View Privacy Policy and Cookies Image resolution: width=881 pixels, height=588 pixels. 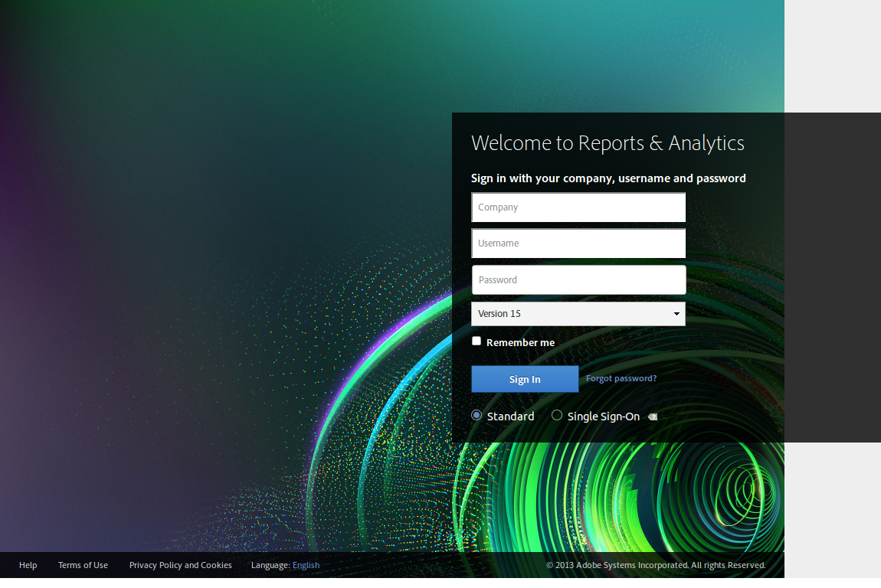pyautogui.click(x=180, y=565)
